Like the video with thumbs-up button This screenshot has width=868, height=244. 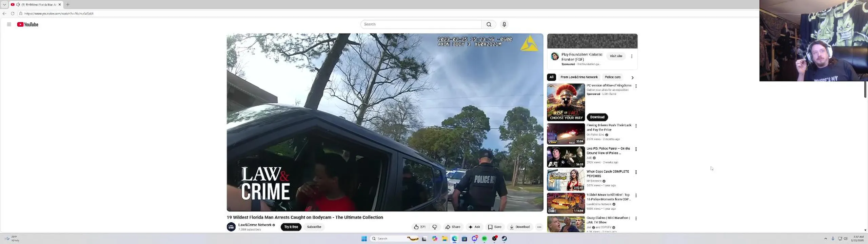[x=419, y=227]
